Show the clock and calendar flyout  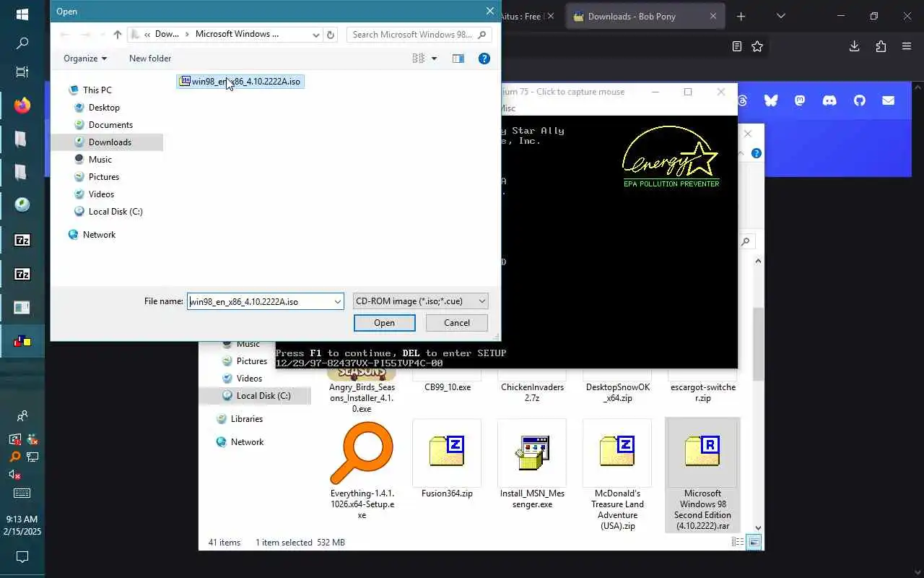pos(22,525)
